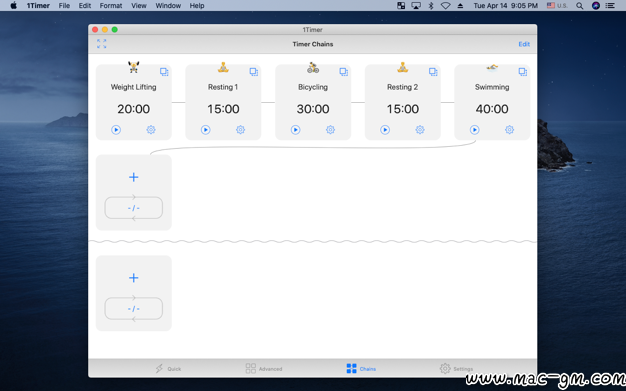This screenshot has width=626, height=391.
Task: Play the Resting 1 timer
Action: click(x=206, y=130)
